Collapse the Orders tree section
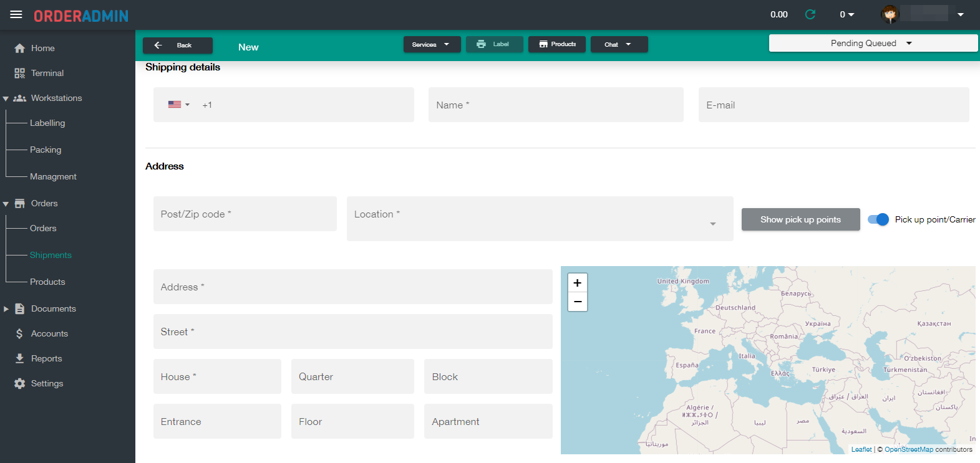The width and height of the screenshot is (980, 463). [6, 204]
